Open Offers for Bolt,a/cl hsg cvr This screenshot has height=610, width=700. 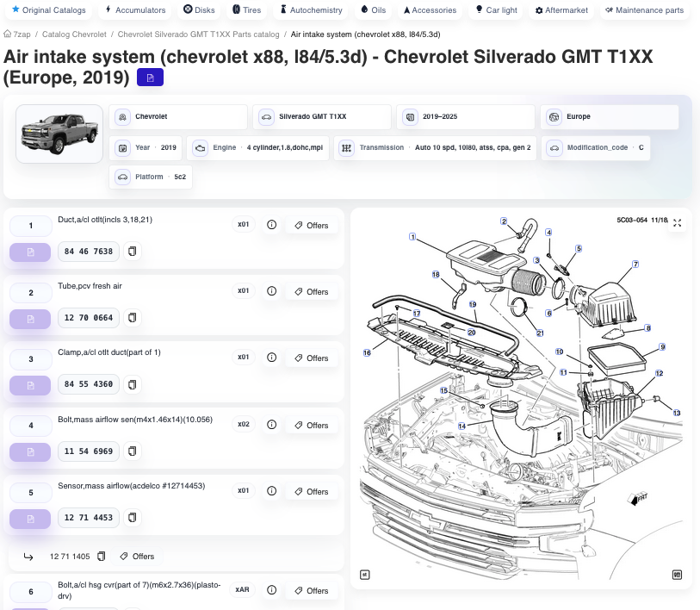coord(311,591)
